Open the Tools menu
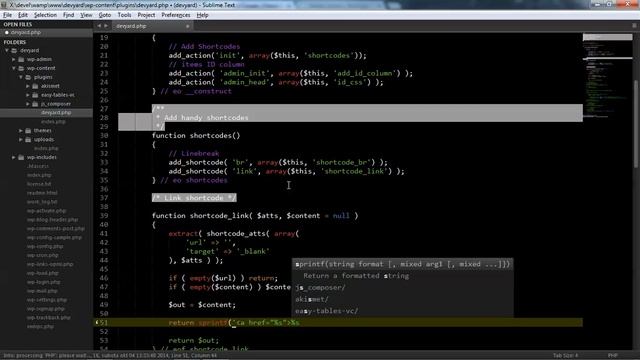 [124, 15]
